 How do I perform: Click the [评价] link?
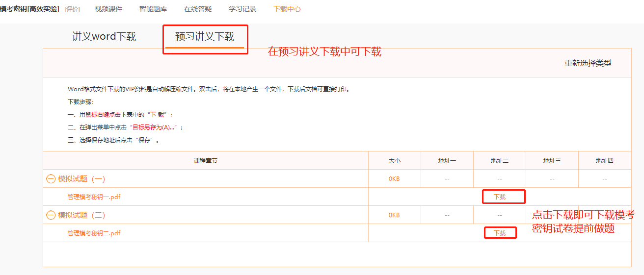72,9
